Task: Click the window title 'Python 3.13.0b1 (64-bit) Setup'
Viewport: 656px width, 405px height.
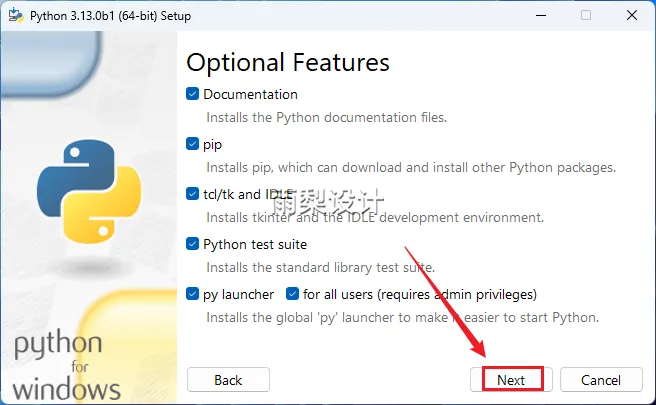Action: pyautogui.click(x=110, y=16)
